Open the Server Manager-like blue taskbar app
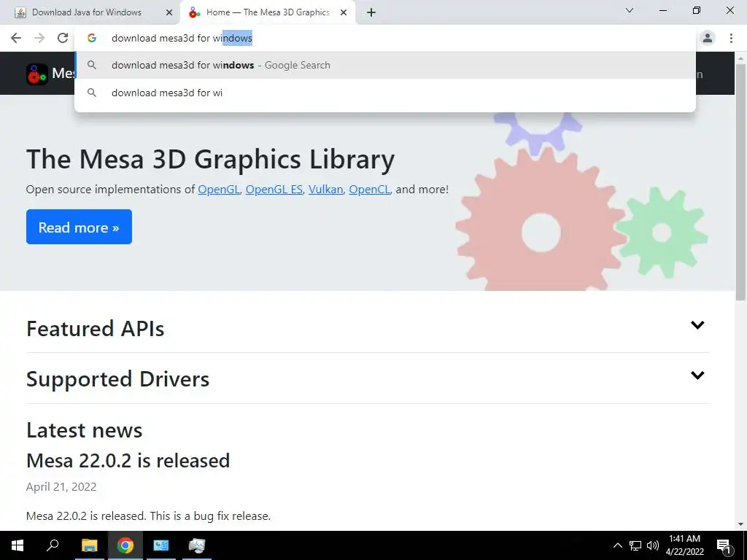 click(161, 545)
